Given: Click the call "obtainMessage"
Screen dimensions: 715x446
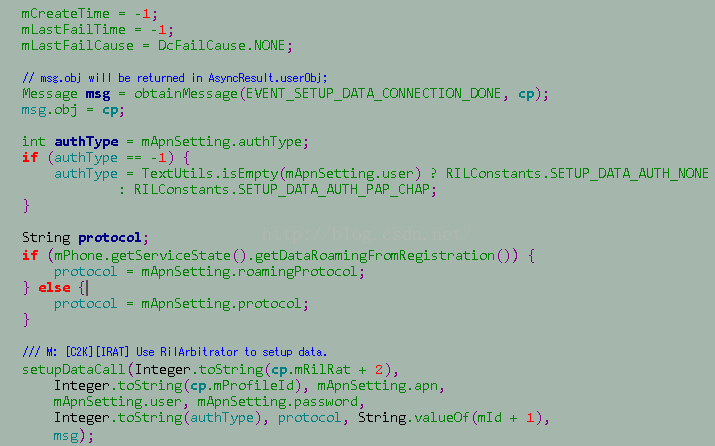Looking at the screenshot, I should [186, 94].
